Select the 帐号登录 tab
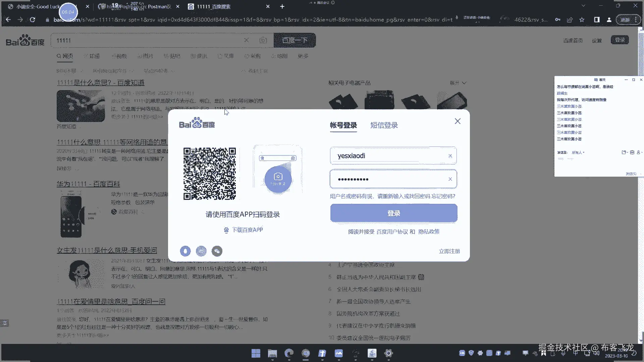 point(343,125)
